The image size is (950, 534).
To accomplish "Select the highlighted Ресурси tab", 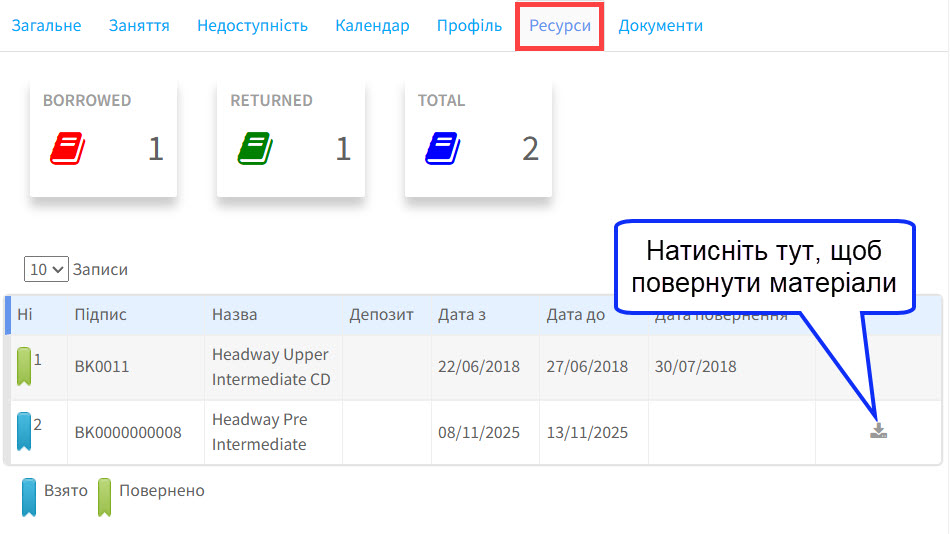I will [560, 26].
